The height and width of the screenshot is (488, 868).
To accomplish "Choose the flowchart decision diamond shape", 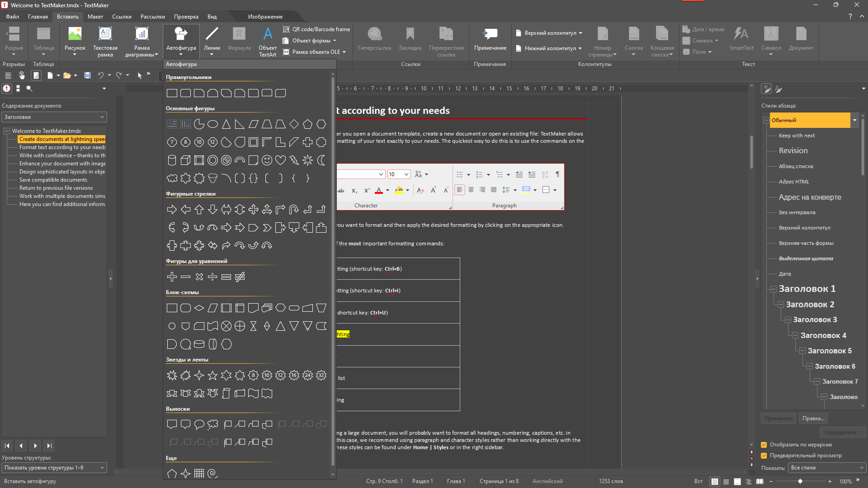I will (199, 308).
